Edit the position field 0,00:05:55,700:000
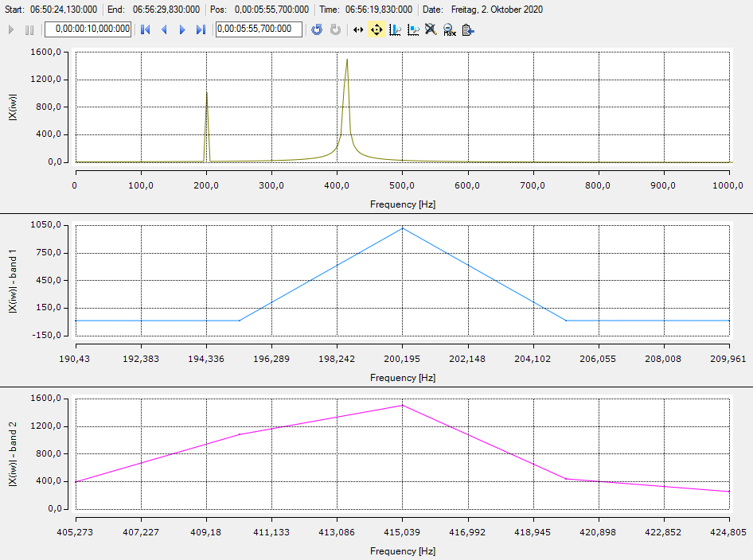Screen dimensions: 753x560 [x=259, y=29]
